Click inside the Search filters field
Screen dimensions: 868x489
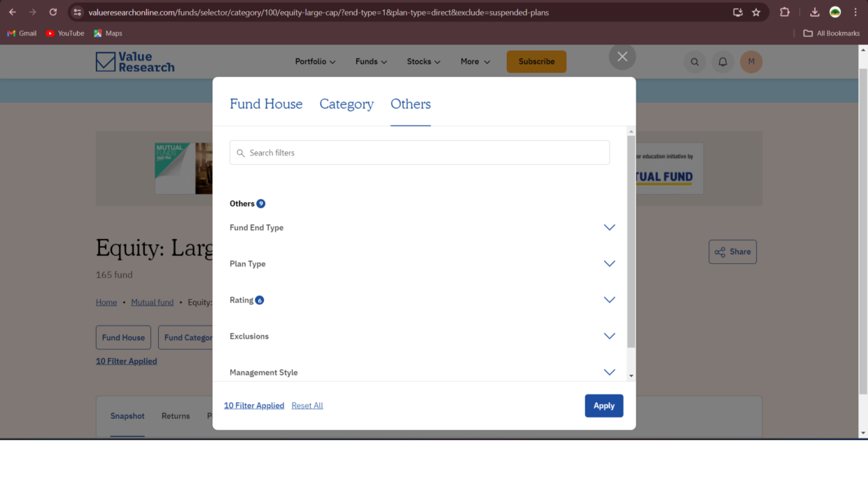pyautogui.click(x=419, y=152)
